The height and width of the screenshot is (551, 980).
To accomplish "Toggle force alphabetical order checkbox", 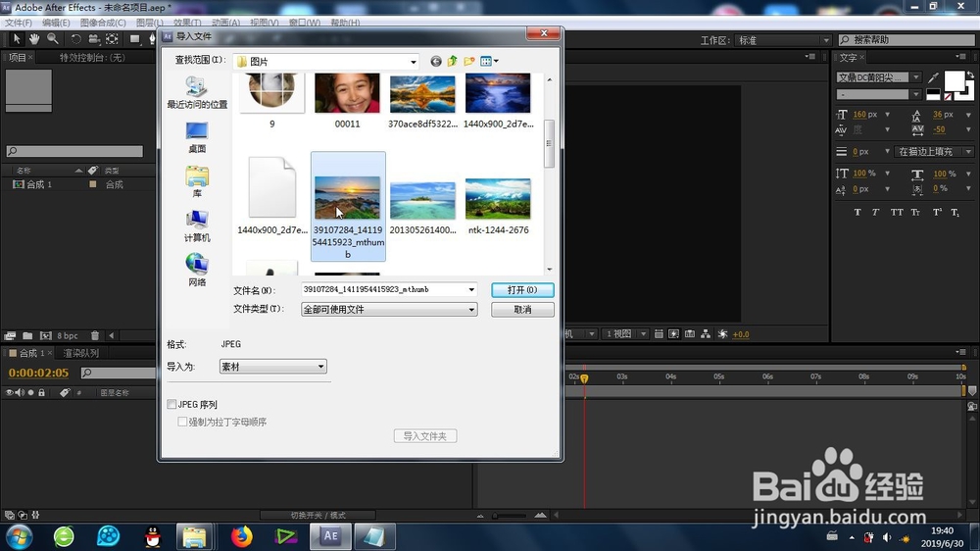I will (x=182, y=423).
